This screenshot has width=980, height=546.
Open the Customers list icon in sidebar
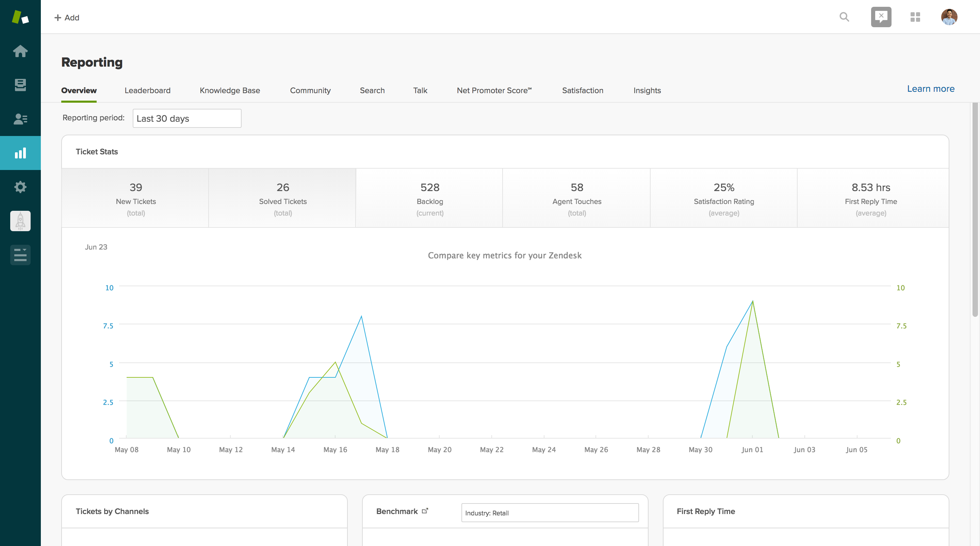click(20, 119)
